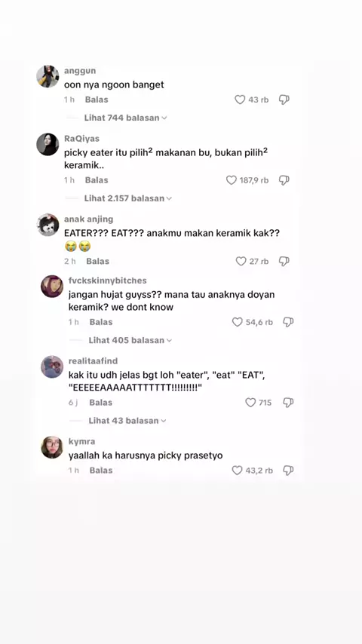The image size is (362, 644).
Task: Expand Lihat 744 balasan replies
Action: point(126,118)
